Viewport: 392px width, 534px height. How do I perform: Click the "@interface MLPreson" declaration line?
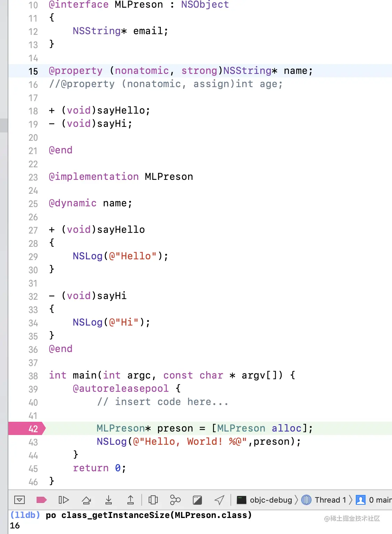click(x=139, y=5)
